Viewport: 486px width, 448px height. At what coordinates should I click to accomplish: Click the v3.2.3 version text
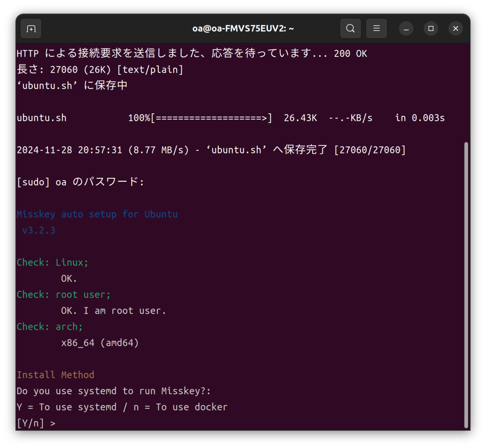click(38, 230)
